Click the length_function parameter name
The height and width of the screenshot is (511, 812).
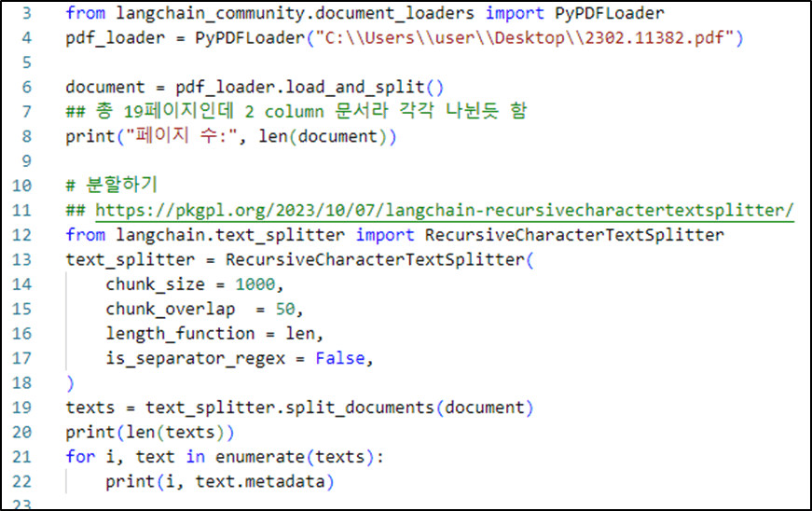pos(180,334)
